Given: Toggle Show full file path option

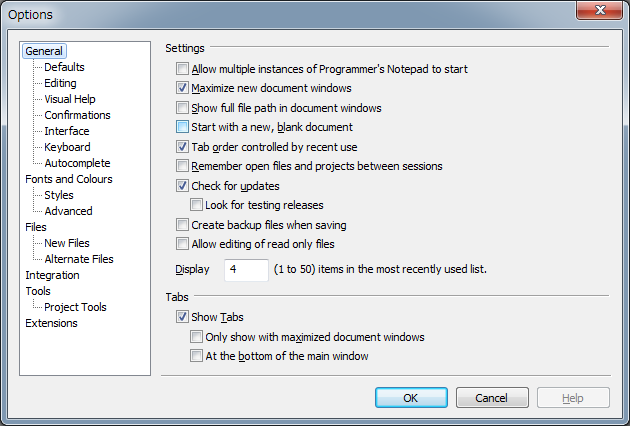Looking at the screenshot, I should tap(182, 108).
